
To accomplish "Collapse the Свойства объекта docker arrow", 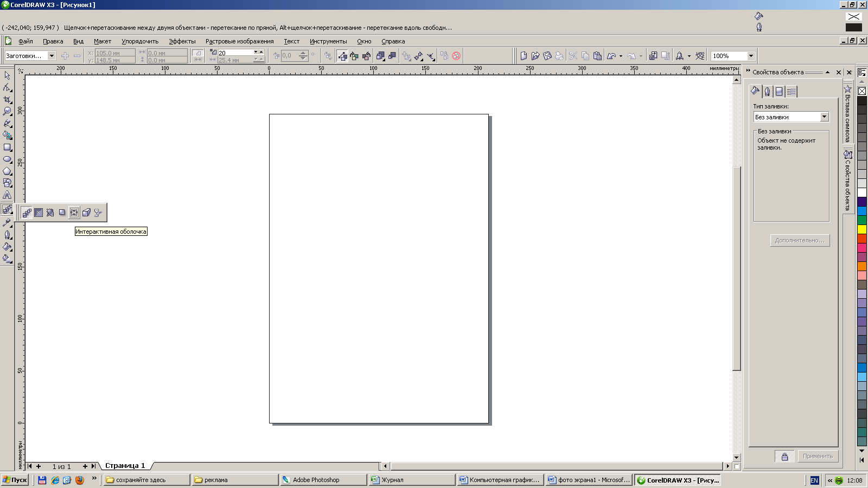I will tap(827, 72).
